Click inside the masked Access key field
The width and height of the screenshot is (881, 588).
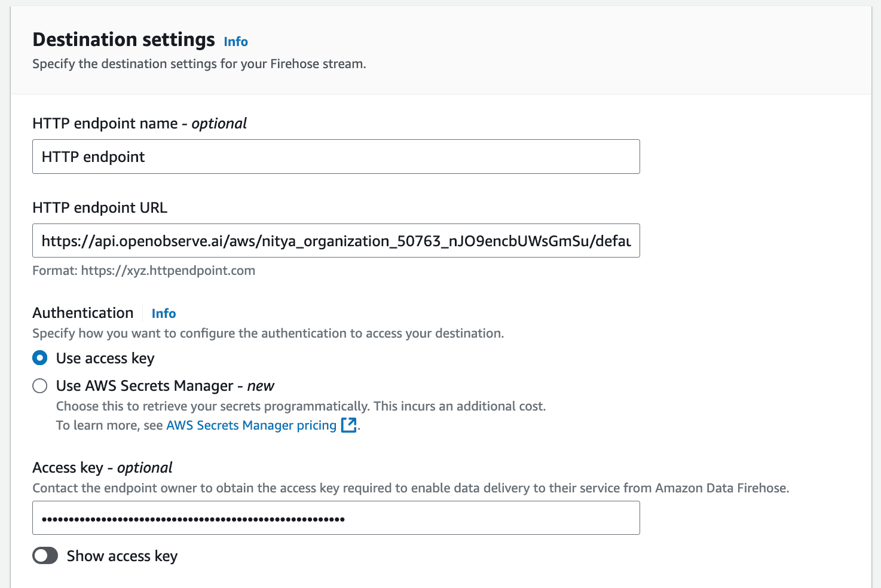(x=336, y=517)
